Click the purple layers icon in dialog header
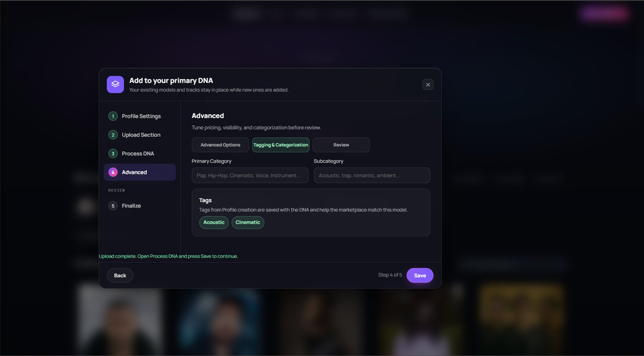This screenshot has width=644, height=356. coord(115,84)
